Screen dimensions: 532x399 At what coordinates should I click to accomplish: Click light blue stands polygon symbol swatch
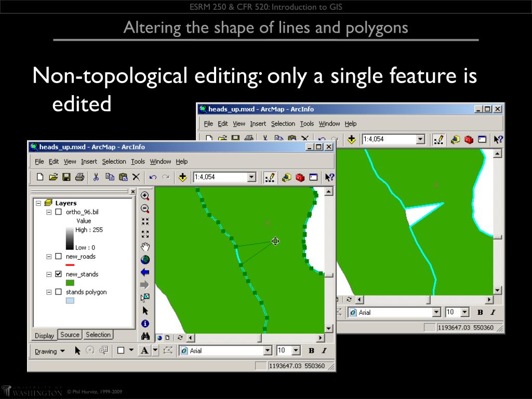tap(70, 301)
